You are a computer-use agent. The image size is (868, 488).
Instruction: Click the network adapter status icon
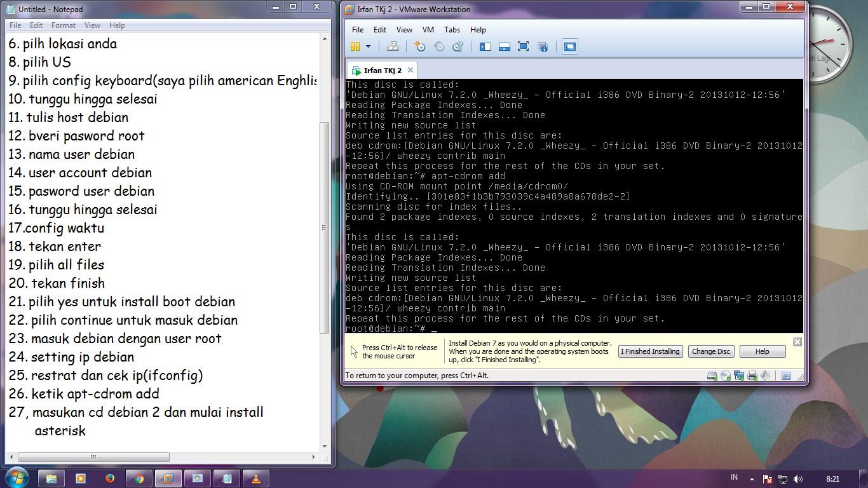[738, 376]
